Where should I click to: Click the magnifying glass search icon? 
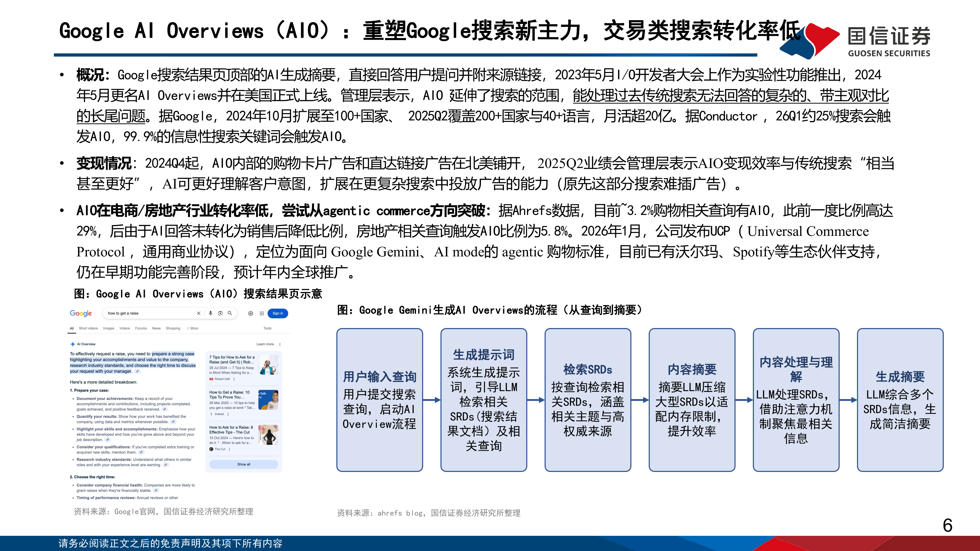(230, 313)
